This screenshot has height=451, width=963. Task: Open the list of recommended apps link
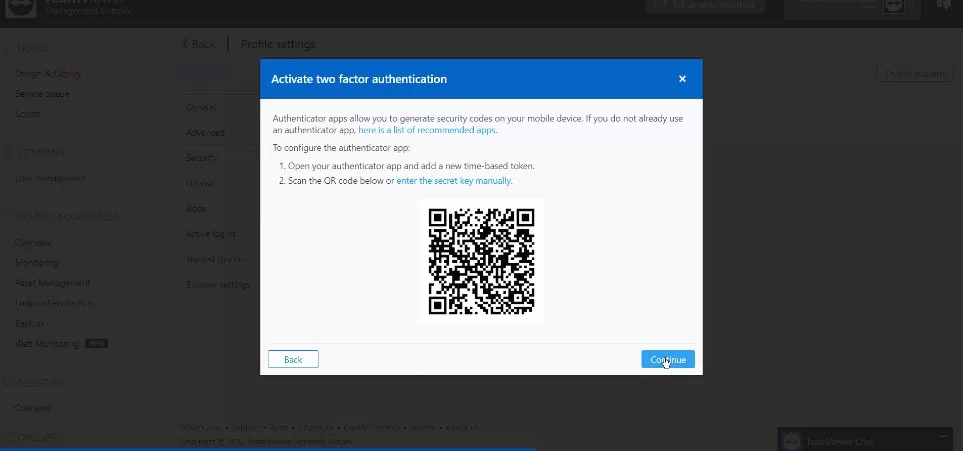(x=427, y=130)
